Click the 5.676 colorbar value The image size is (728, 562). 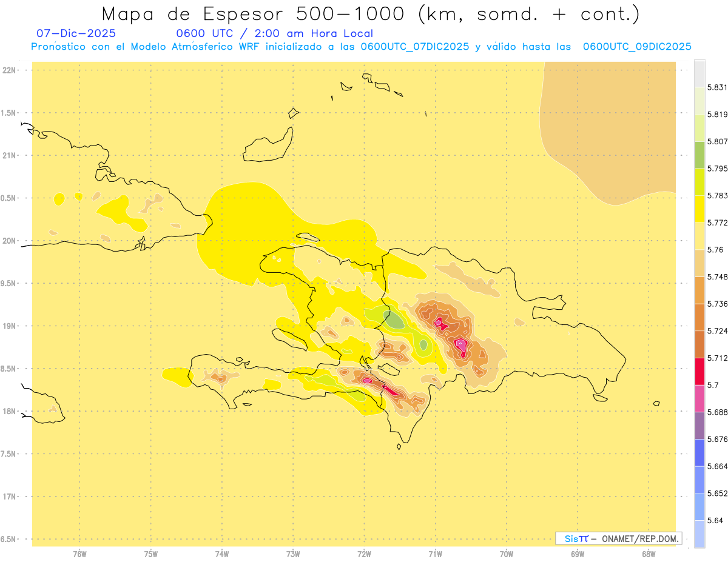(718, 439)
